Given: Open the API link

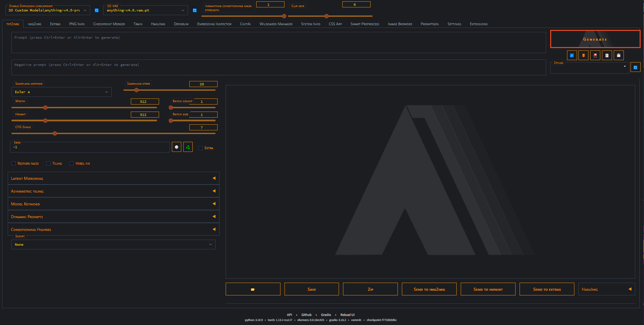Looking at the screenshot, I should click(x=289, y=315).
